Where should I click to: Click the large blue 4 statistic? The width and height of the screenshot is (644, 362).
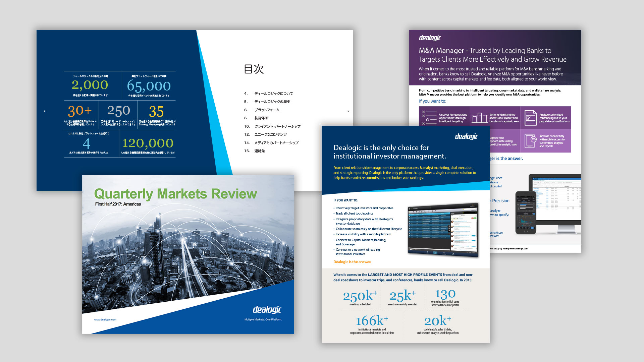click(x=87, y=144)
